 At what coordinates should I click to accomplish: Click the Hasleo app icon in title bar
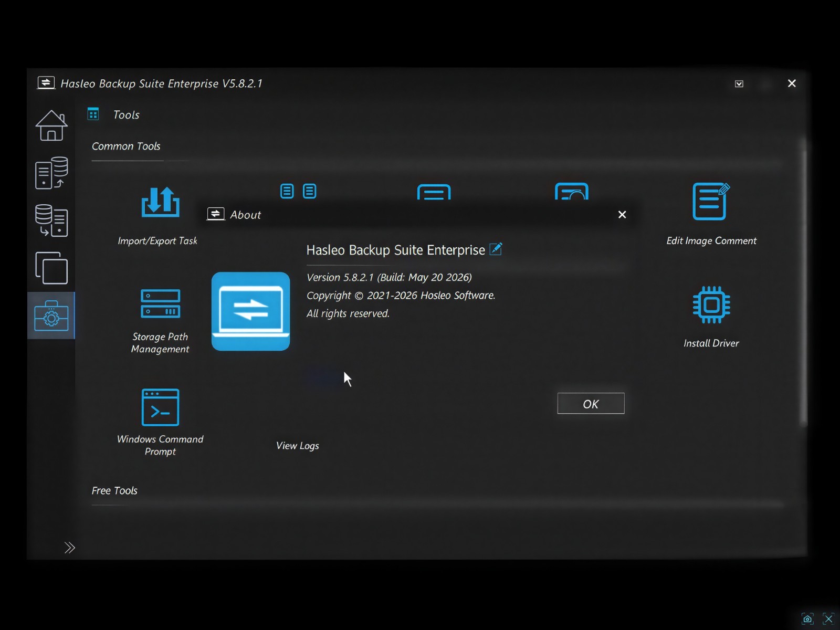click(x=46, y=82)
